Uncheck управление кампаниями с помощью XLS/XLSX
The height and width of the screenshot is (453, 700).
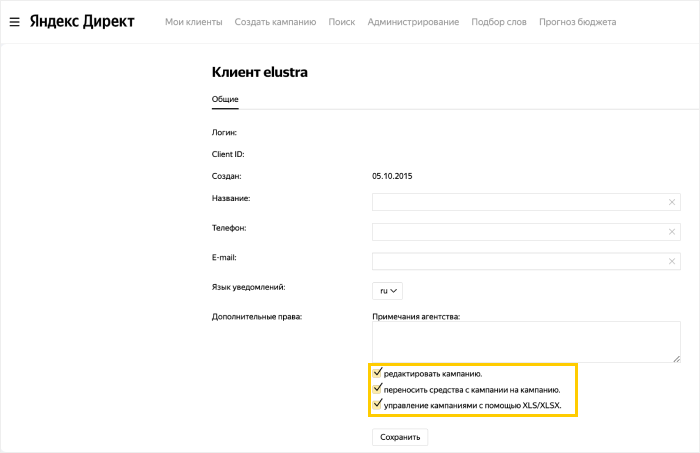377,404
